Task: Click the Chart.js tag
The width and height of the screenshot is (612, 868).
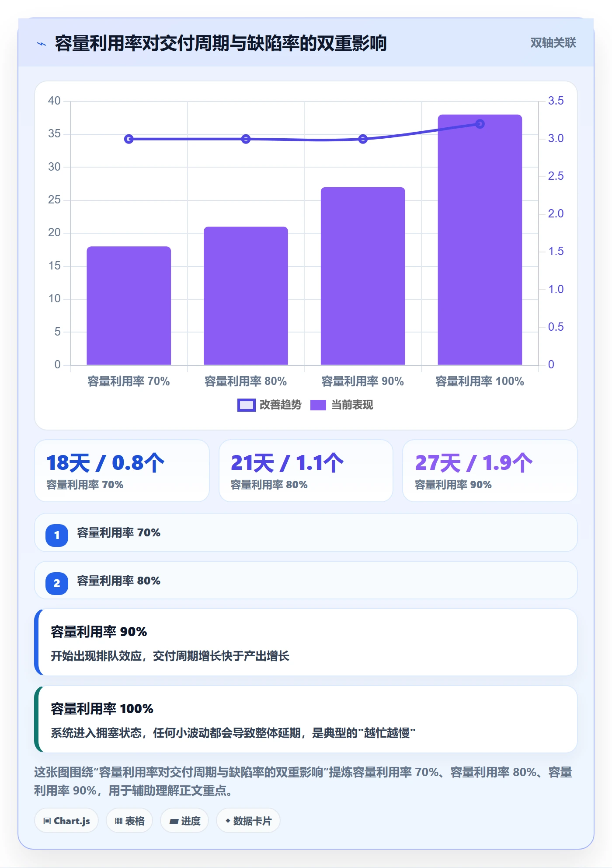Action: (x=66, y=821)
